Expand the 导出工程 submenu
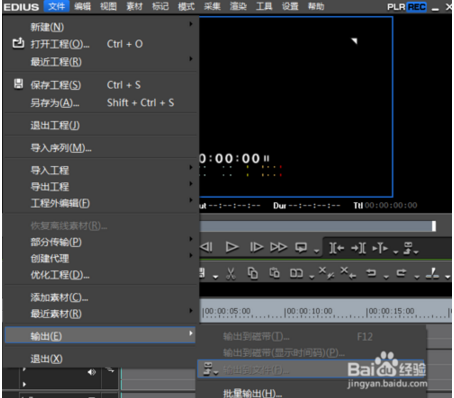Screen dimensions: 454x398 click(100, 186)
